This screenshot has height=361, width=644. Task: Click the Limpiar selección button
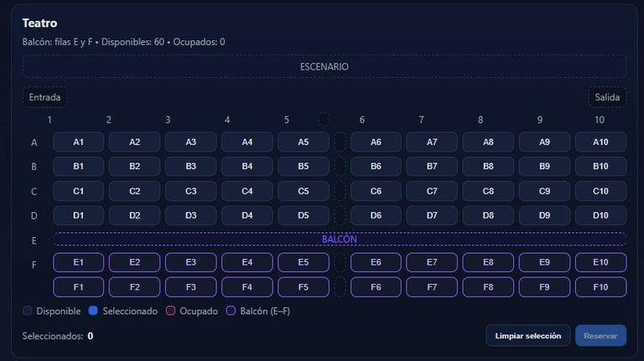(527, 336)
